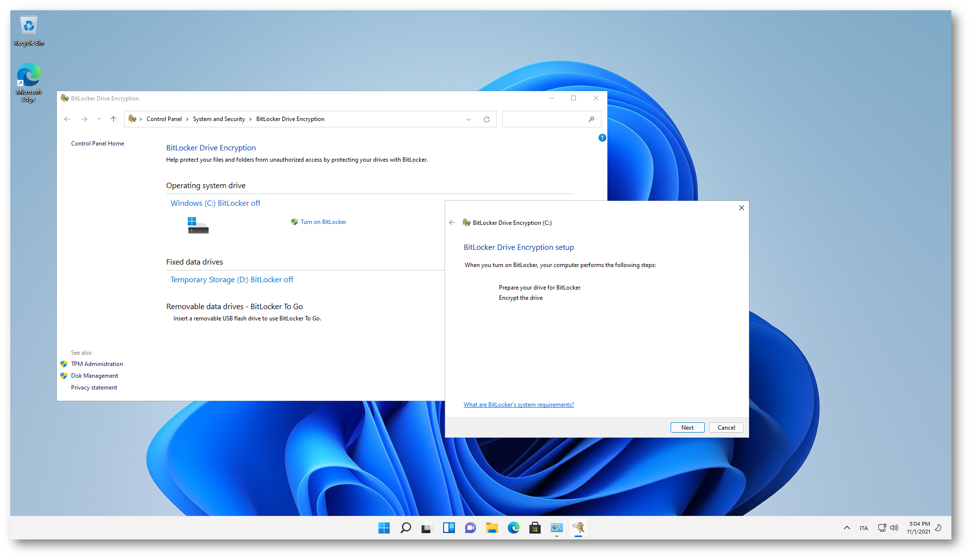This screenshot has width=972, height=560.
Task: Refresh the BitLocker Control Panel page
Action: click(487, 119)
